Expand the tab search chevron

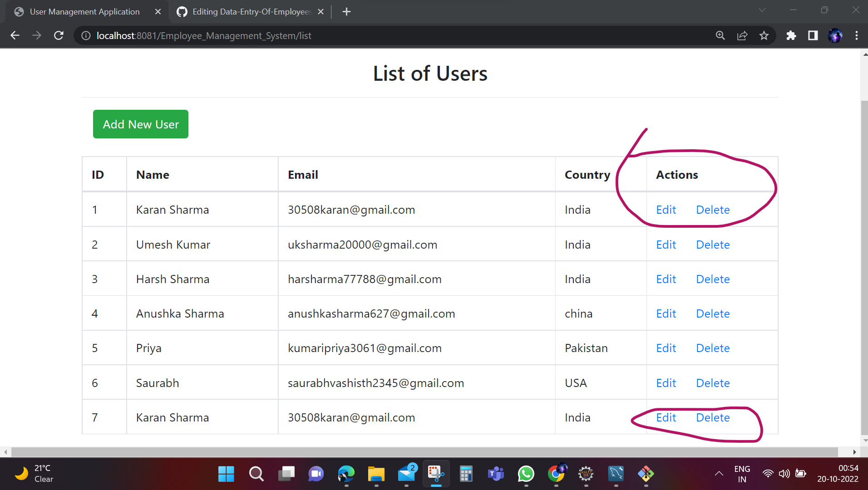(762, 10)
